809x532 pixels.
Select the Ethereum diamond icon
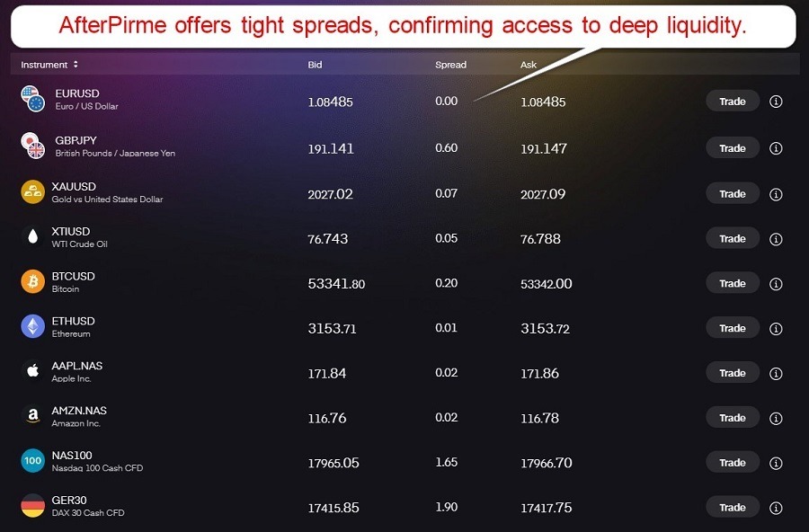pos(31,326)
